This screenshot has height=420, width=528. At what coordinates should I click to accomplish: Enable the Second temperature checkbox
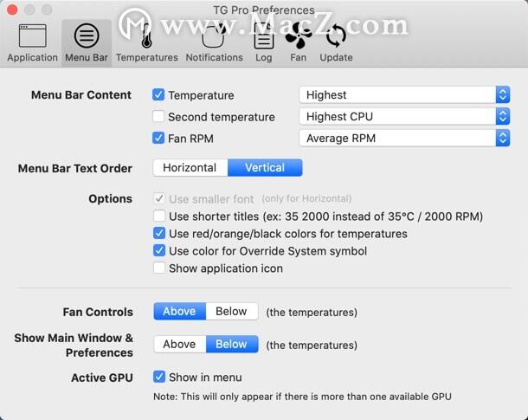[x=158, y=117]
